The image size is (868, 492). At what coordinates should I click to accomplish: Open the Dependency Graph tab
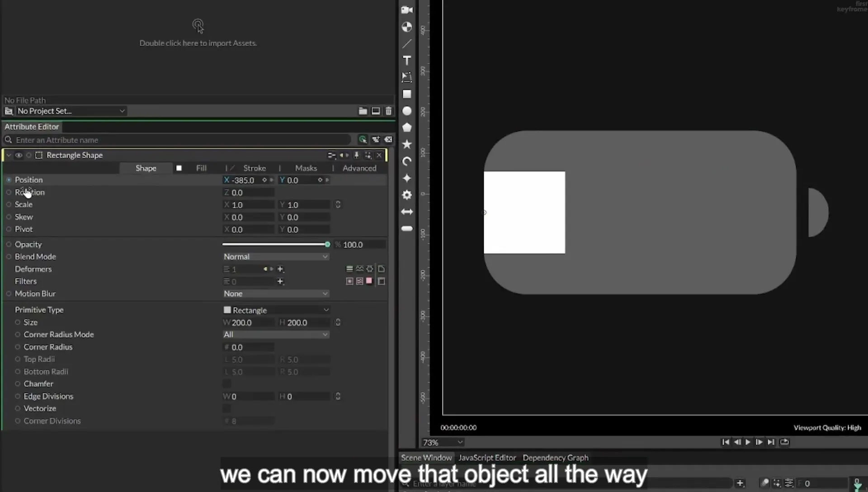[556, 458]
